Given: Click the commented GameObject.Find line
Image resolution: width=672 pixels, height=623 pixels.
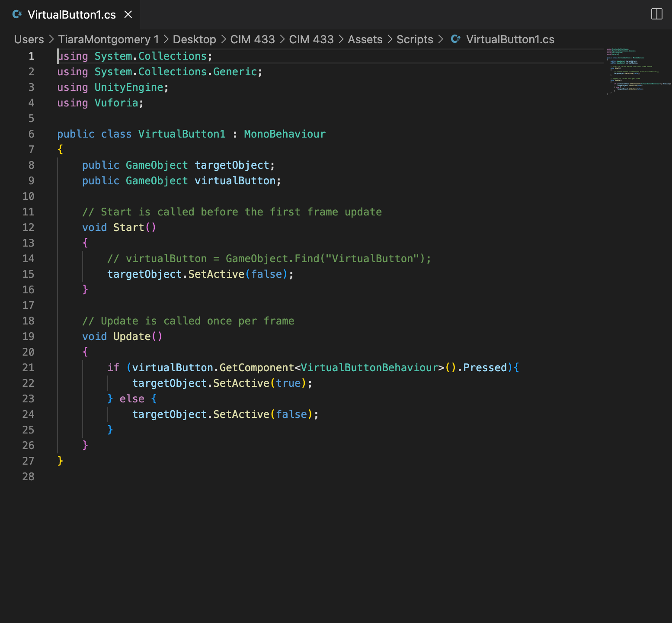Looking at the screenshot, I should (x=269, y=259).
